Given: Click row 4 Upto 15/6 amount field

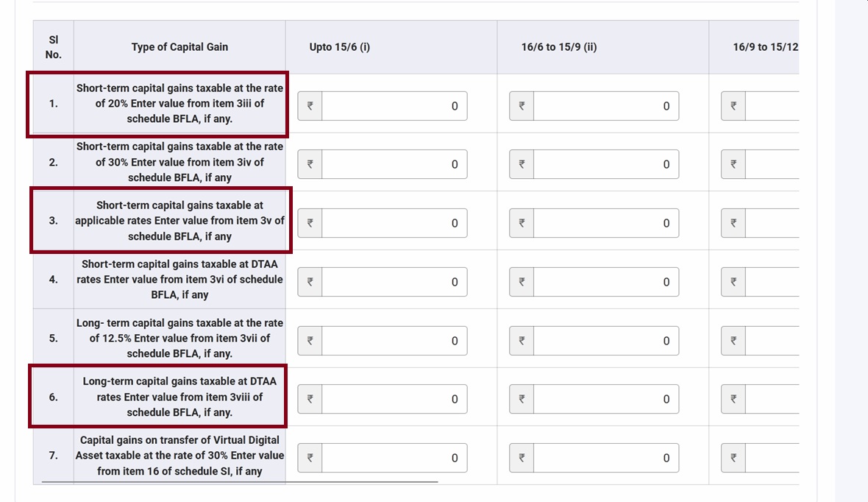Looking at the screenshot, I should click(x=394, y=281).
